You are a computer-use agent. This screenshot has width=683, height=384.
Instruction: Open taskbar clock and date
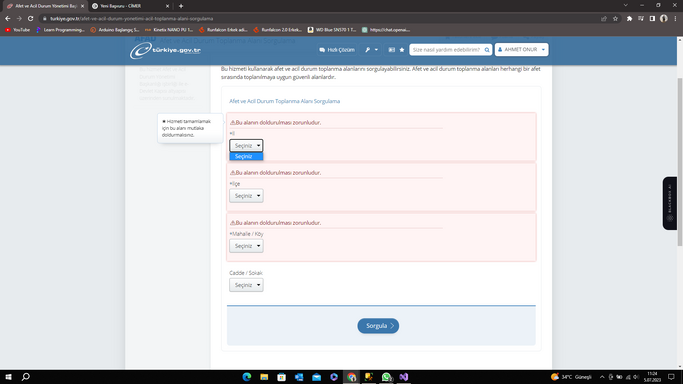coord(652,377)
